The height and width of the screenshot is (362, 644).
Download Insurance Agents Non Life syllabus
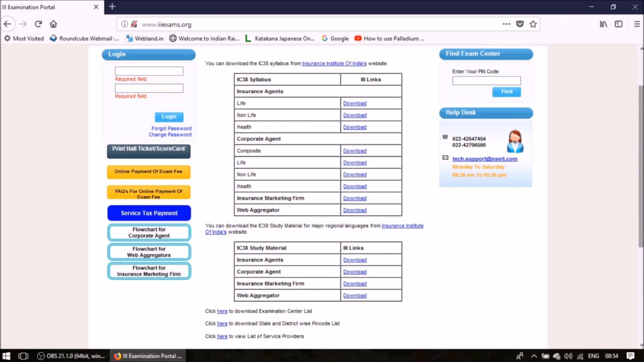click(355, 115)
